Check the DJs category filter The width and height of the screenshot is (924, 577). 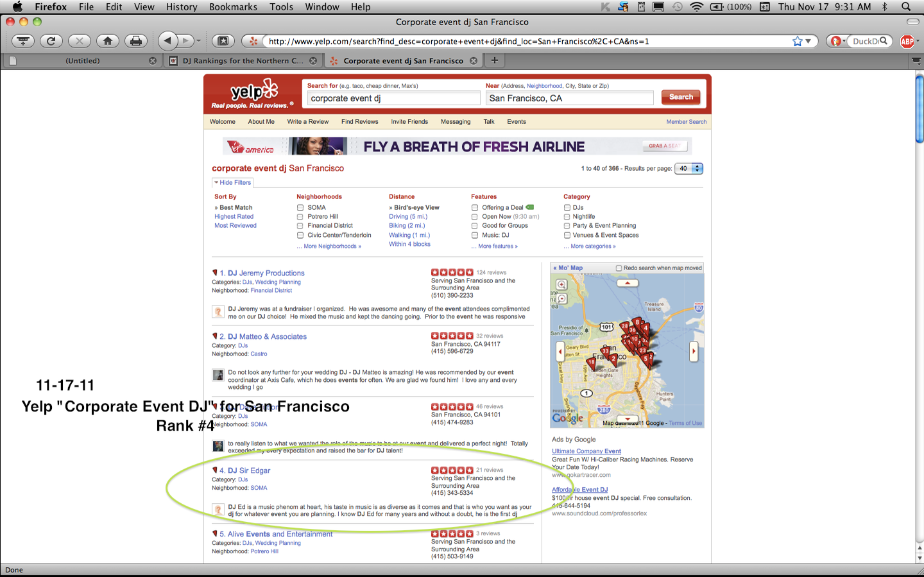[x=567, y=207]
